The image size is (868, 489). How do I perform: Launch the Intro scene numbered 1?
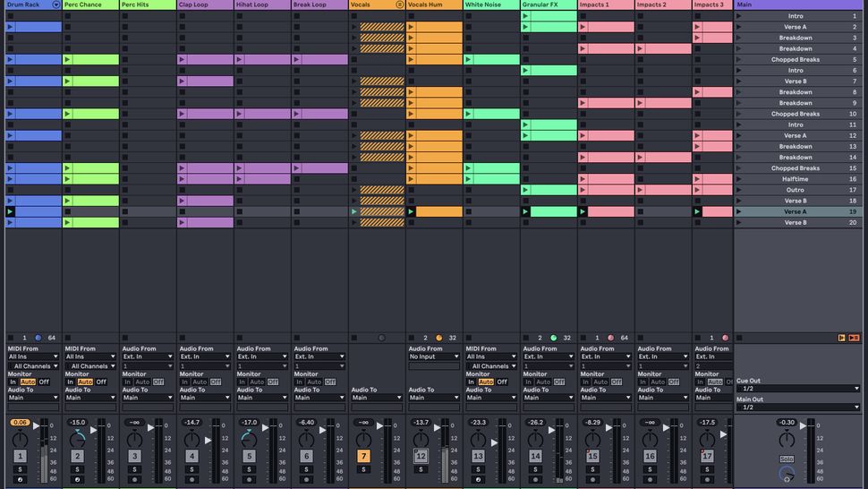click(x=738, y=16)
